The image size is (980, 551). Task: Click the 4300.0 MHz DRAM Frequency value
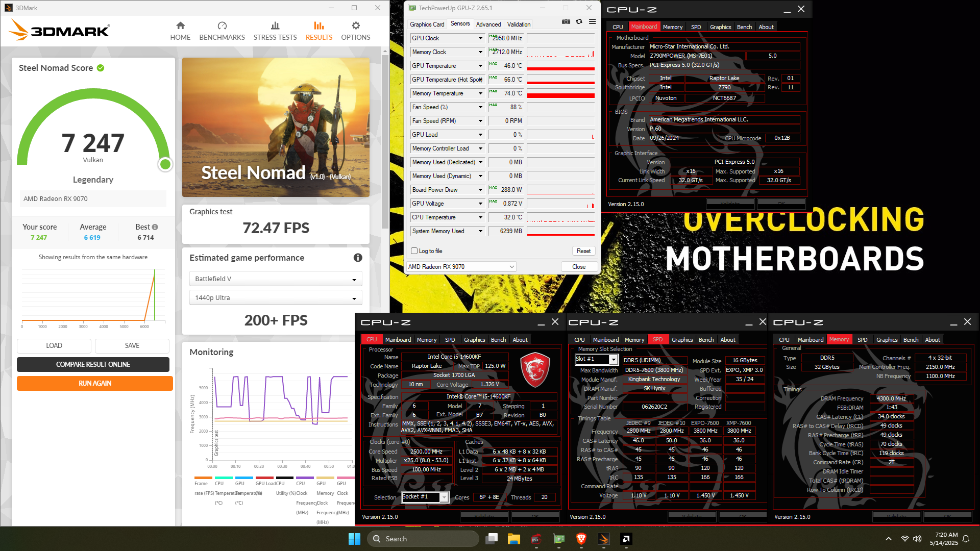pyautogui.click(x=891, y=398)
